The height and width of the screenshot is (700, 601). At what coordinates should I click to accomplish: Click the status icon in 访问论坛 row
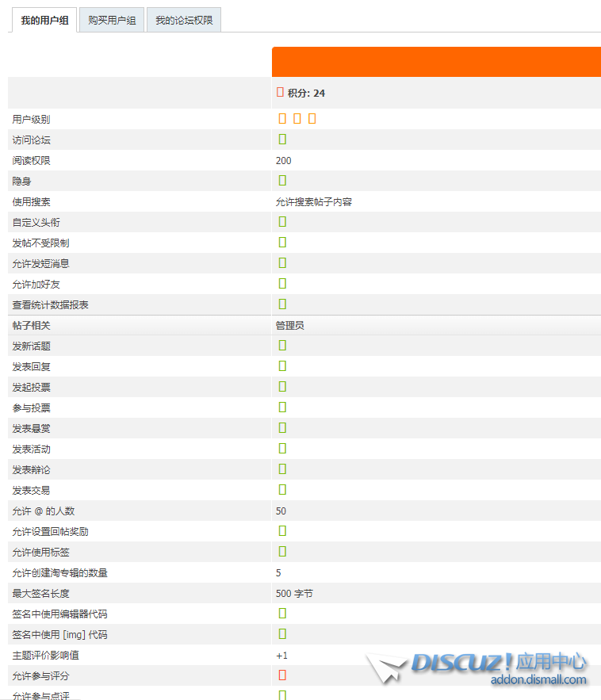pyautogui.click(x=282, y=140)
